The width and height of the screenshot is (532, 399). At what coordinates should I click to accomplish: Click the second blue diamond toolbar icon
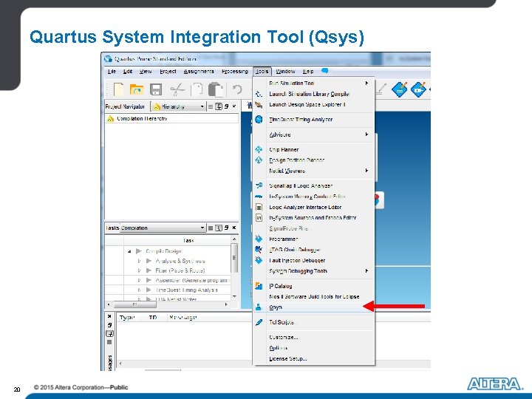click(418, 89)
